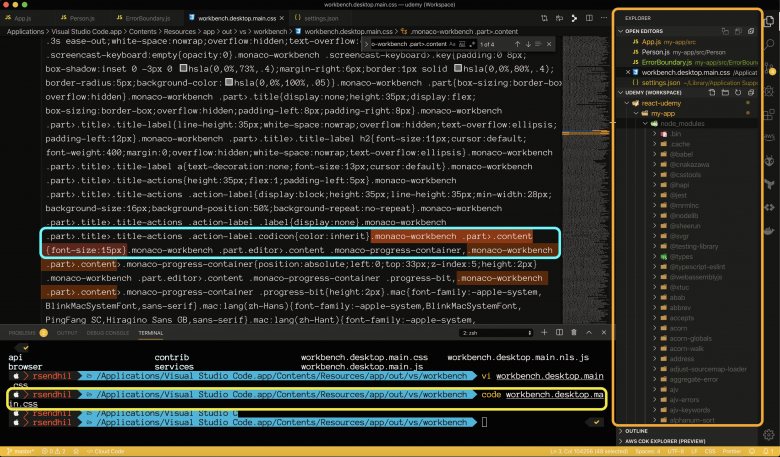
Task: Open editor More Actions ellipsis
Action: 603,18
